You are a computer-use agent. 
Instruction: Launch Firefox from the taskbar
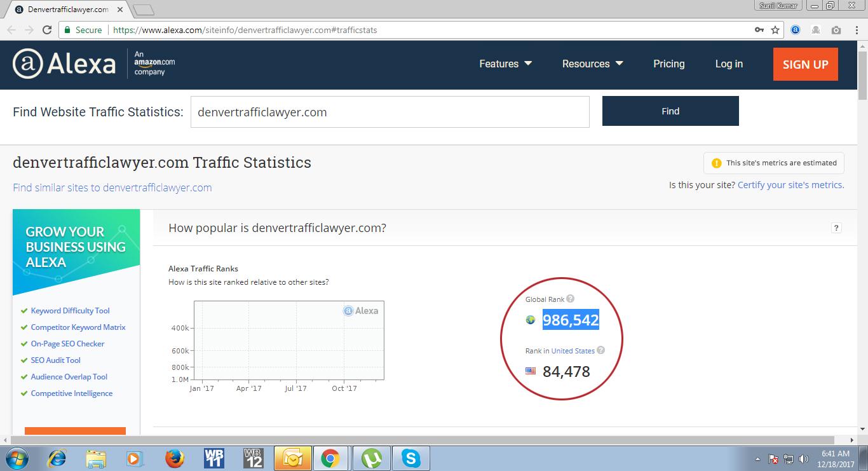click(175, 457)
